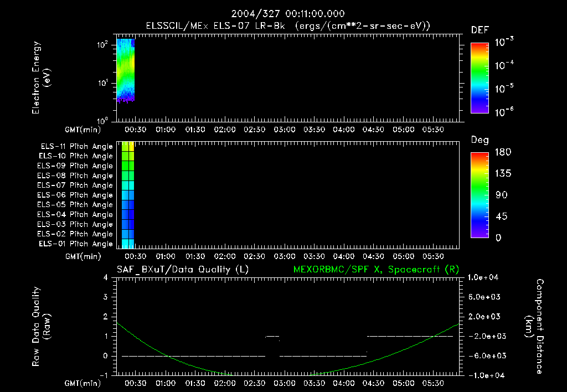Select the ELS-10 Pitch Angle row label
This screenshot has width=567, height=392.
coord(76,156)
